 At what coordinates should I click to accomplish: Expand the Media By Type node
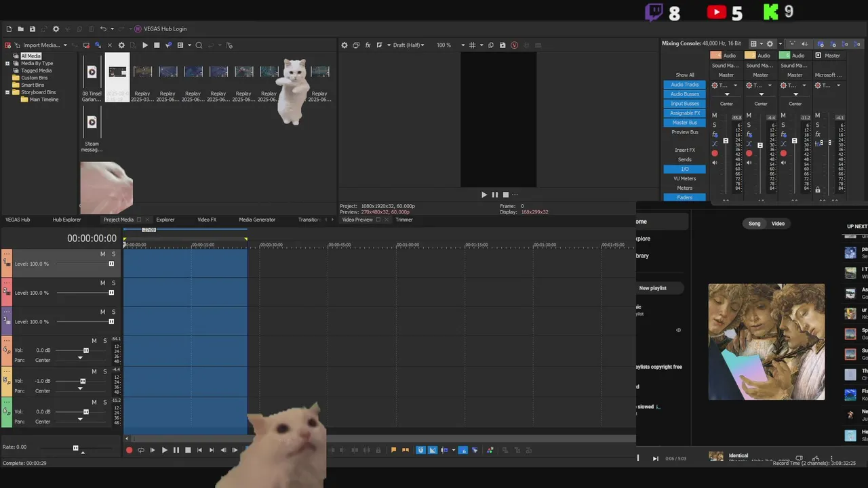pos(7,63)
